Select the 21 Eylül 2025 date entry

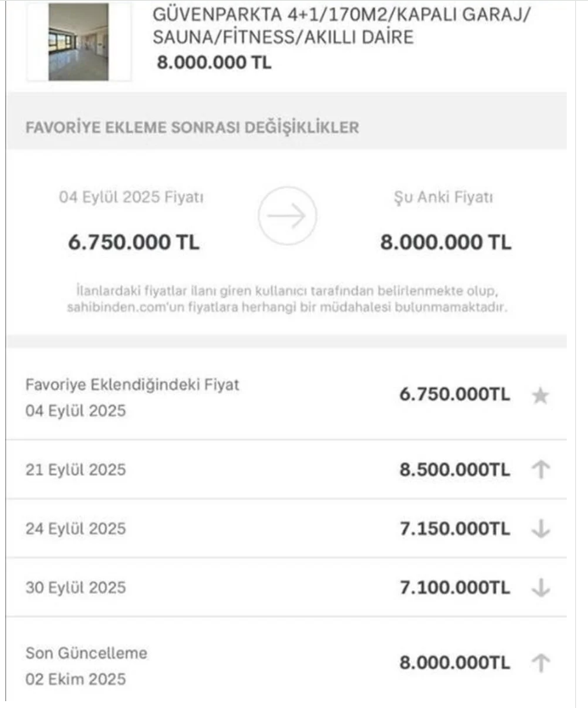pyautogui.click(x=76, y=470)
